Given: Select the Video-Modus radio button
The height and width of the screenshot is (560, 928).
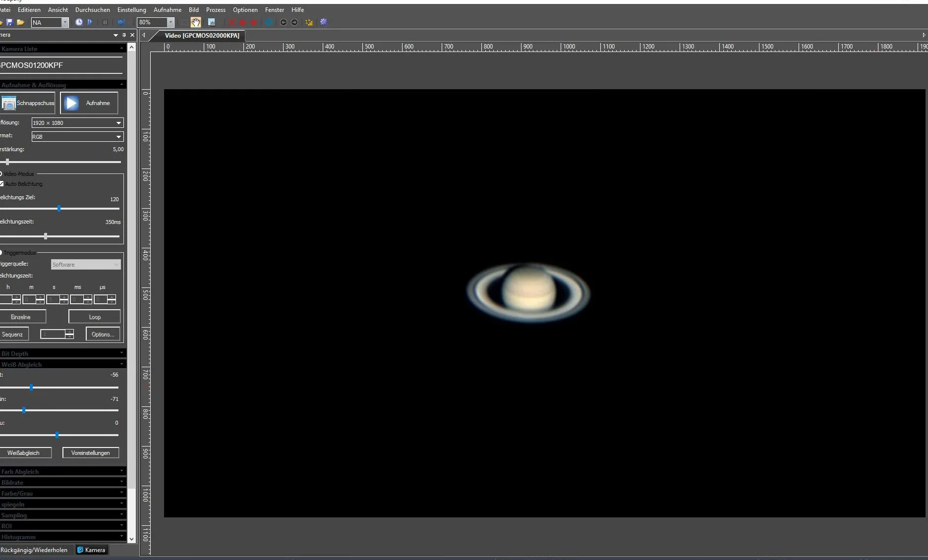Looking at the screenshot, I should 1,174.
